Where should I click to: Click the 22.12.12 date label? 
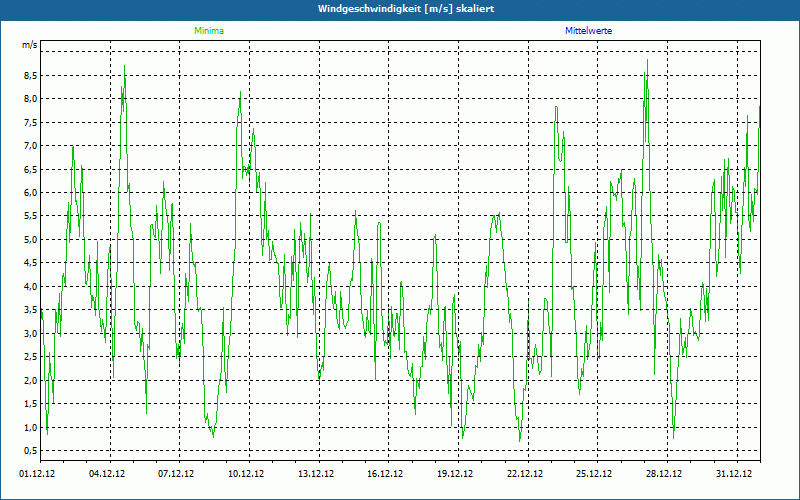coord(525,474)
